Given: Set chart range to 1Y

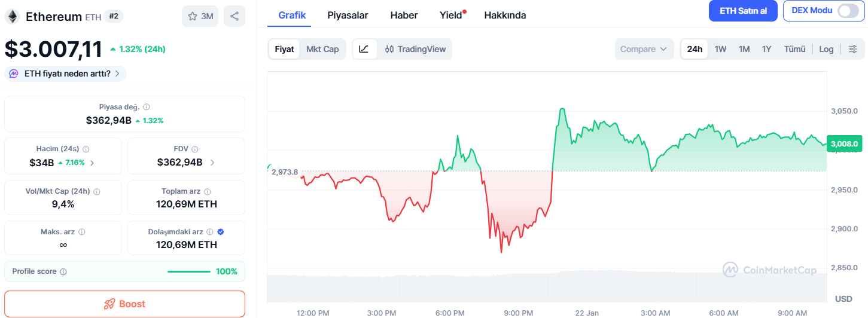Looking at the screenshot, I should point(766,49).
